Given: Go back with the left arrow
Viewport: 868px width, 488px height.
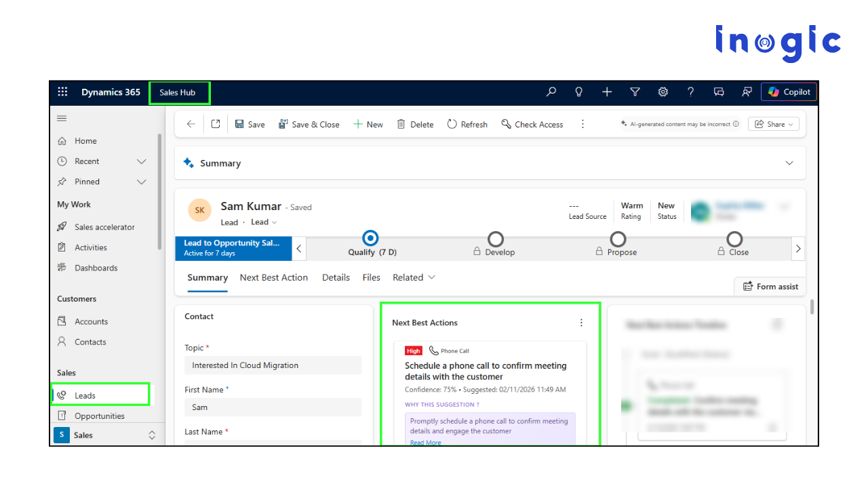Looking at the screenshot, I should (191, 124).
